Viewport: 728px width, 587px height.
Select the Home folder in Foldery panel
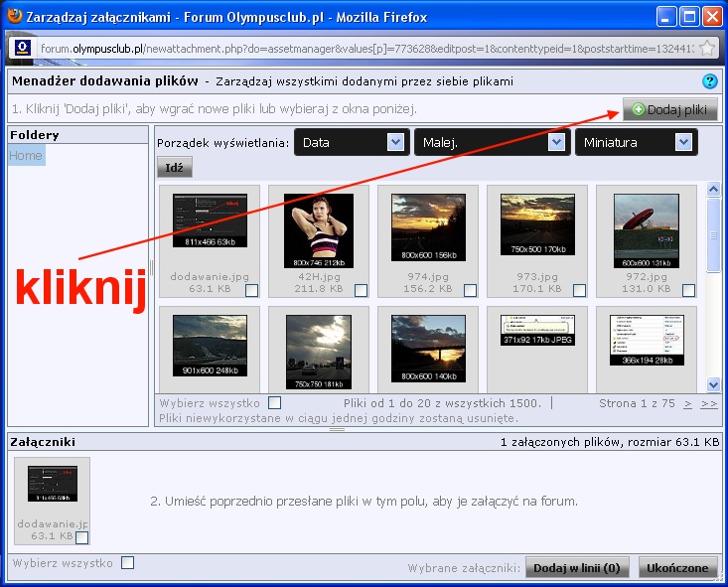[26, 156]
